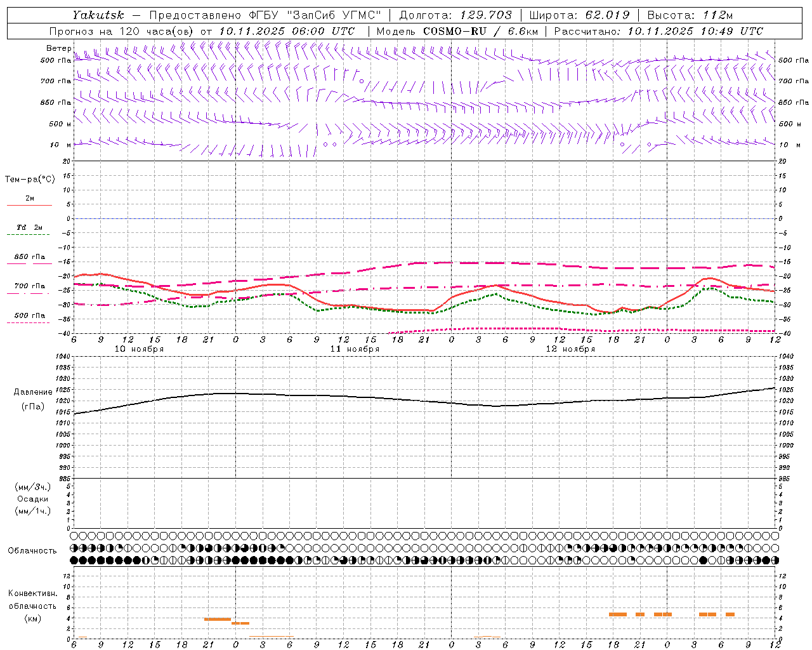Click the "Td 2м" dew point legend entry
Viewport: 812px width, 650px height.
point(30,227)
